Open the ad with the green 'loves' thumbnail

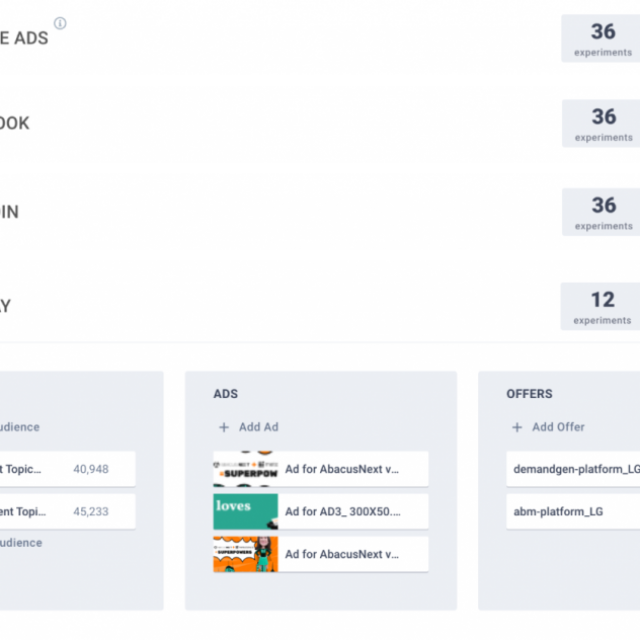click(320, 511)
